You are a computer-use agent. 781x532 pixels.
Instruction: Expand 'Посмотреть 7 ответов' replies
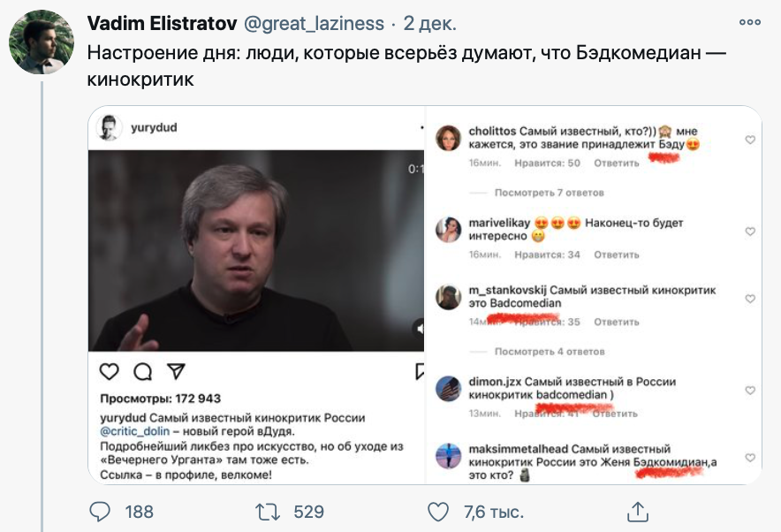tap(549, 192)
